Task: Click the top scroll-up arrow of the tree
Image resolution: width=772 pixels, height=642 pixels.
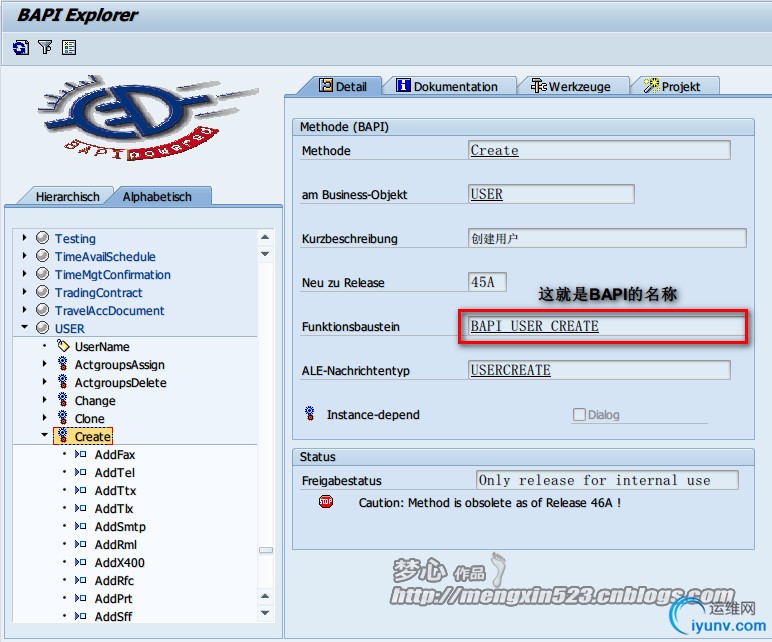Action: click(265, 237)
